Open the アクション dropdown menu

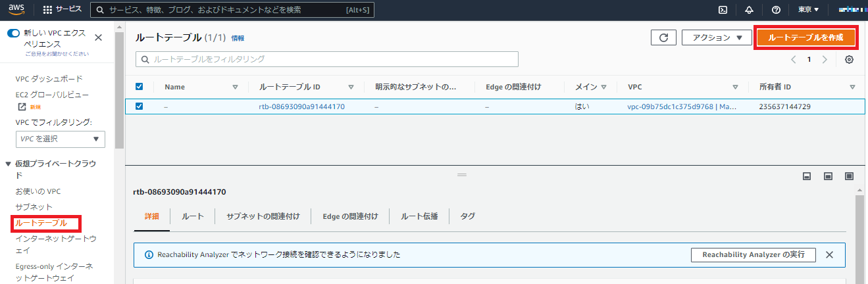(717, 37)
